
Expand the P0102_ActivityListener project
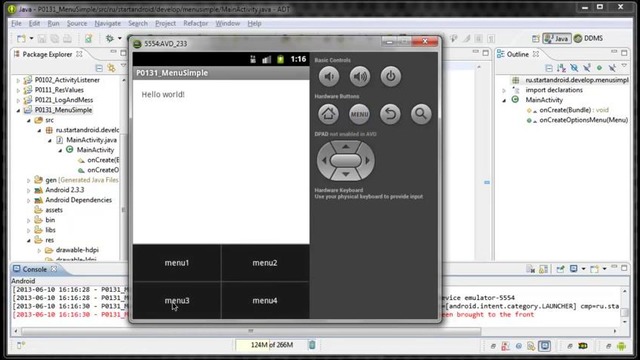18,80
